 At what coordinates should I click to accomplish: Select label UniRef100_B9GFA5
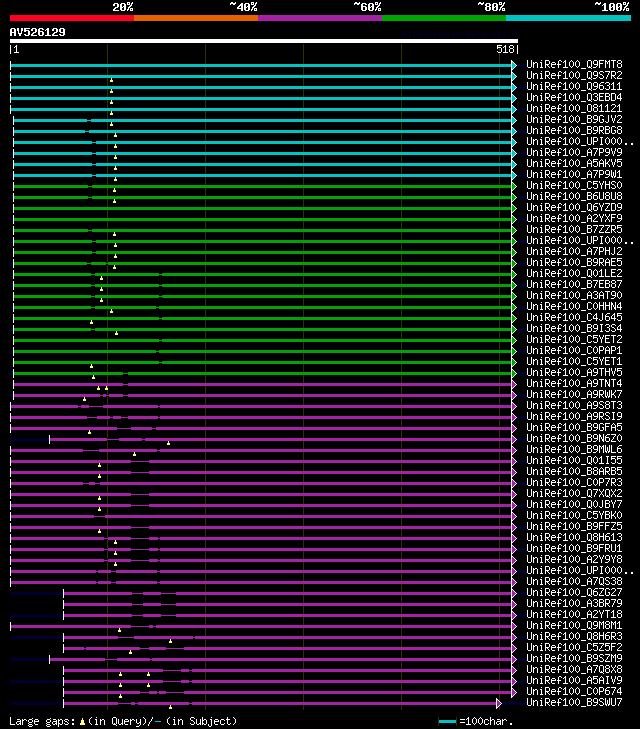(574, 427)
